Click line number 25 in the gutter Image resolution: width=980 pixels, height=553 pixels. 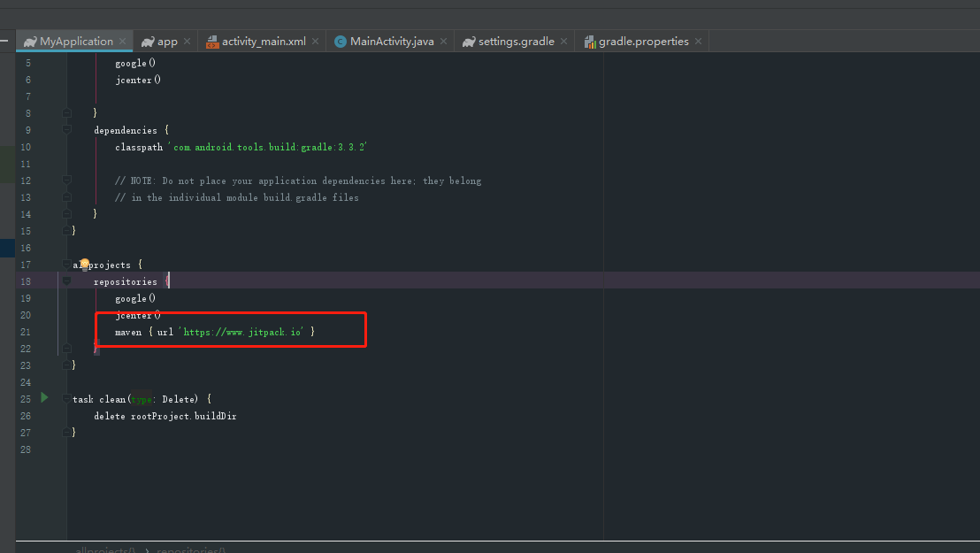(25, 398)
